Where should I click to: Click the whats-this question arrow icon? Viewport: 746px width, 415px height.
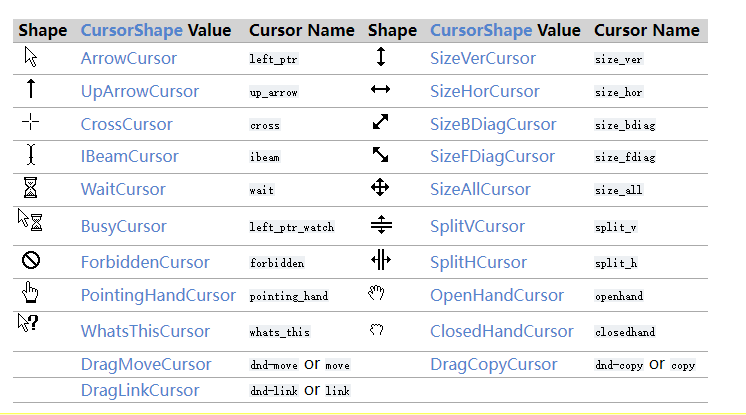(x=28, y=323)
